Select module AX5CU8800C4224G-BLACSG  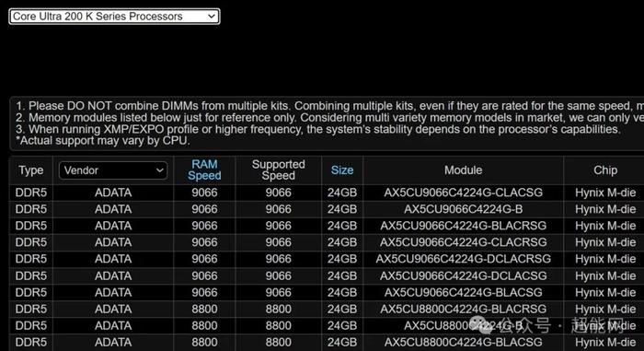coord(464,342)
